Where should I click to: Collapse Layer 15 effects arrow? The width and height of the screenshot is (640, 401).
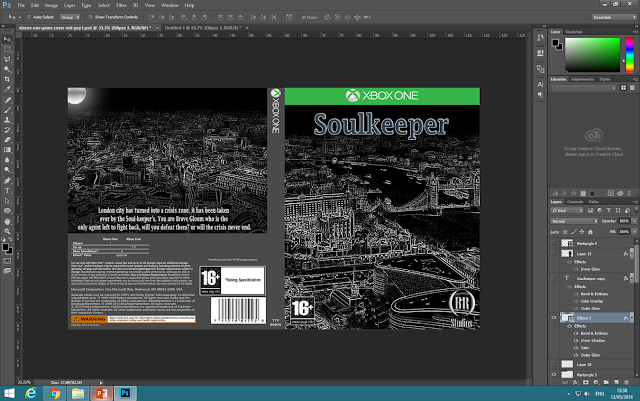[631, 254]
